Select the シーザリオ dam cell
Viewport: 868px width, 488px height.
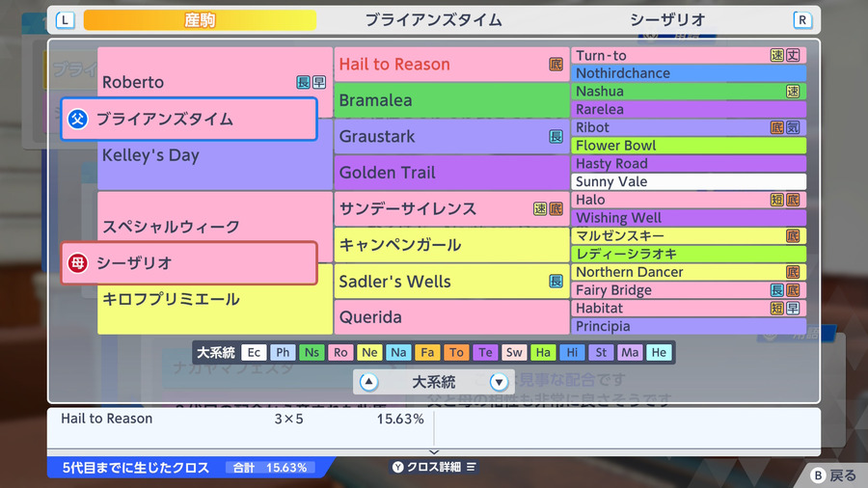click(x=189, y=263)
